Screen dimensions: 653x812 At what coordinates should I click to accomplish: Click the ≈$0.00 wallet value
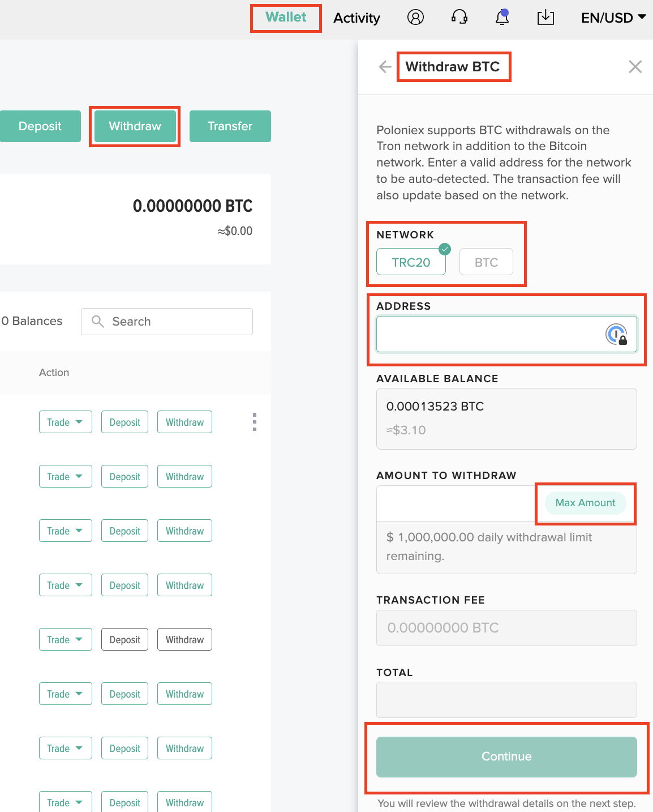click(235, 230)
